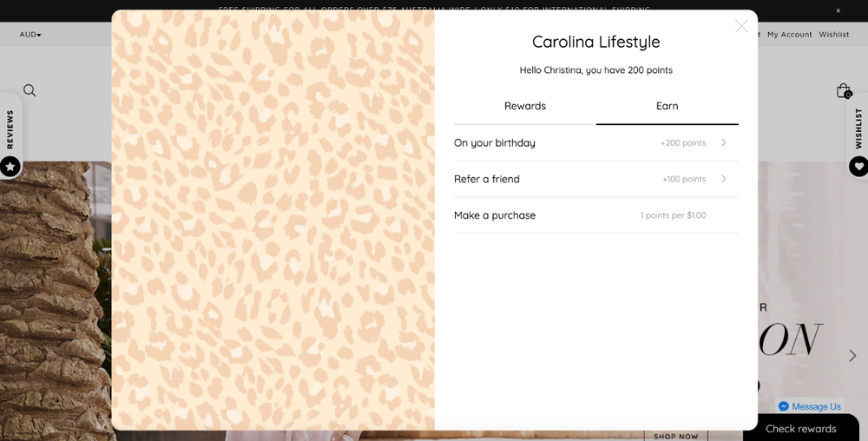The width and height of the screenshot is (868, 441).
Task: Open the Refer a friend option
Action: [595, 180]
